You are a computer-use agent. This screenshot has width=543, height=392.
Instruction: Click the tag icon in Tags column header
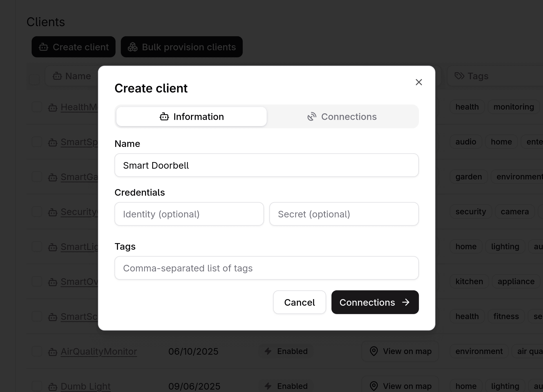459,76
